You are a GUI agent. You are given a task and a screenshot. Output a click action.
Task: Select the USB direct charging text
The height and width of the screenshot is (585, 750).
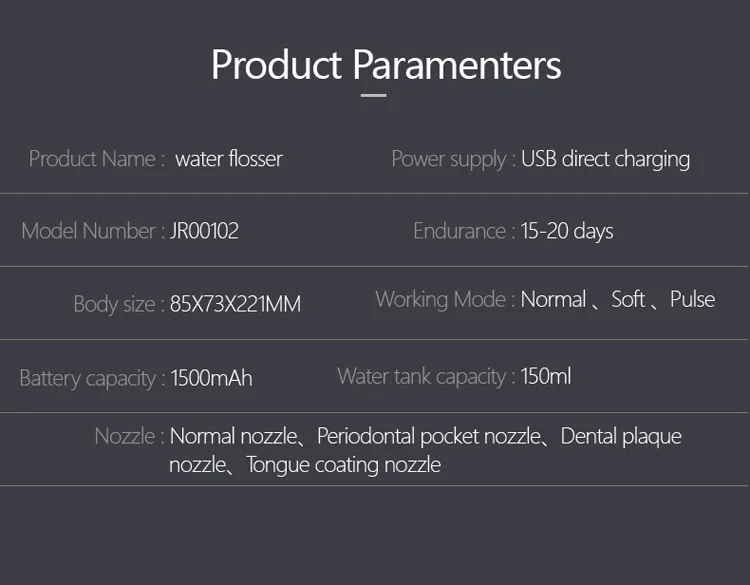pos(605,159)
